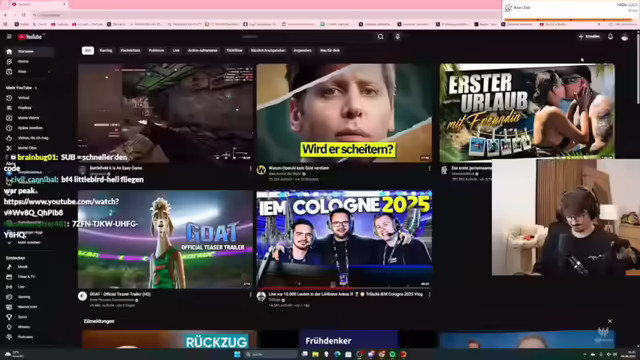640x360 pixels.
Task: Select the Angesehen filter chip
Action: [302, 51]
